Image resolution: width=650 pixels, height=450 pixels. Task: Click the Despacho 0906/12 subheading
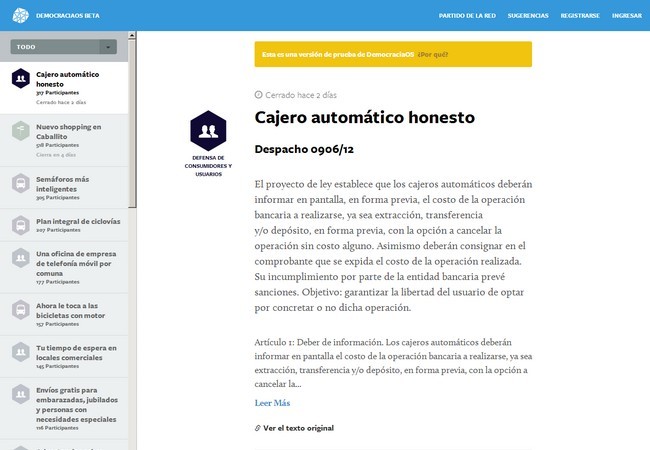coord(304,149)
